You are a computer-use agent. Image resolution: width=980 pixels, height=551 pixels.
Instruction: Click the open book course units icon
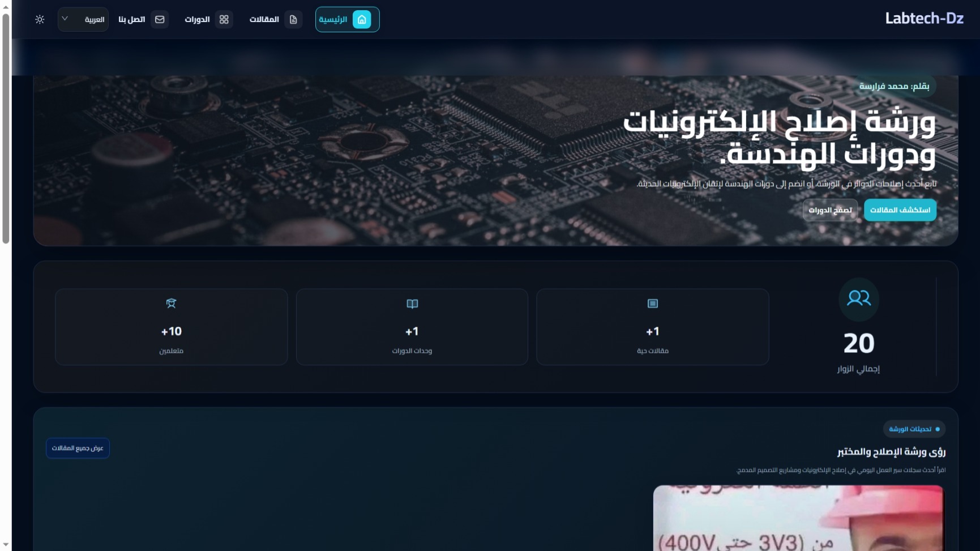point(412,304)
